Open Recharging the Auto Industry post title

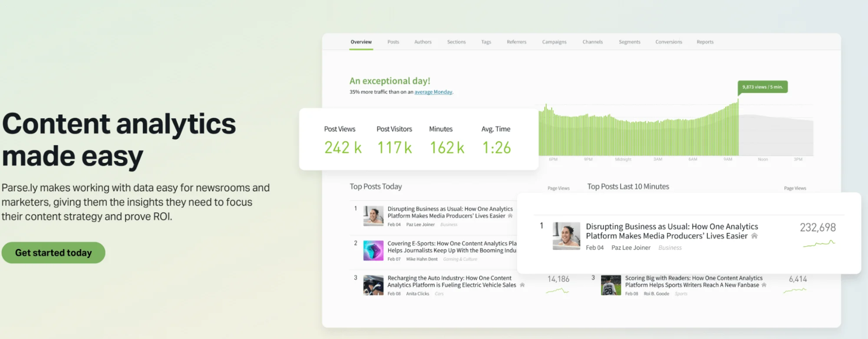(x=452, y=282)
